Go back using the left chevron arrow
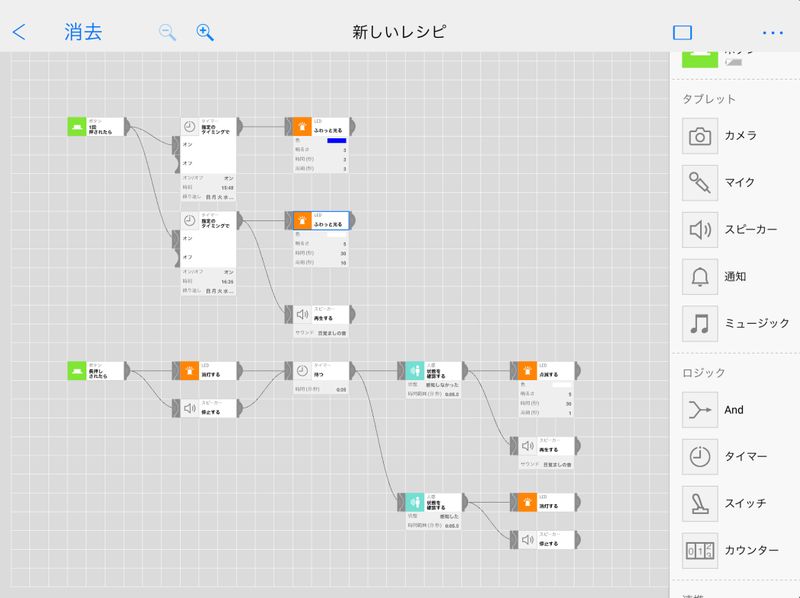800x598 pixels. [19, 32]
